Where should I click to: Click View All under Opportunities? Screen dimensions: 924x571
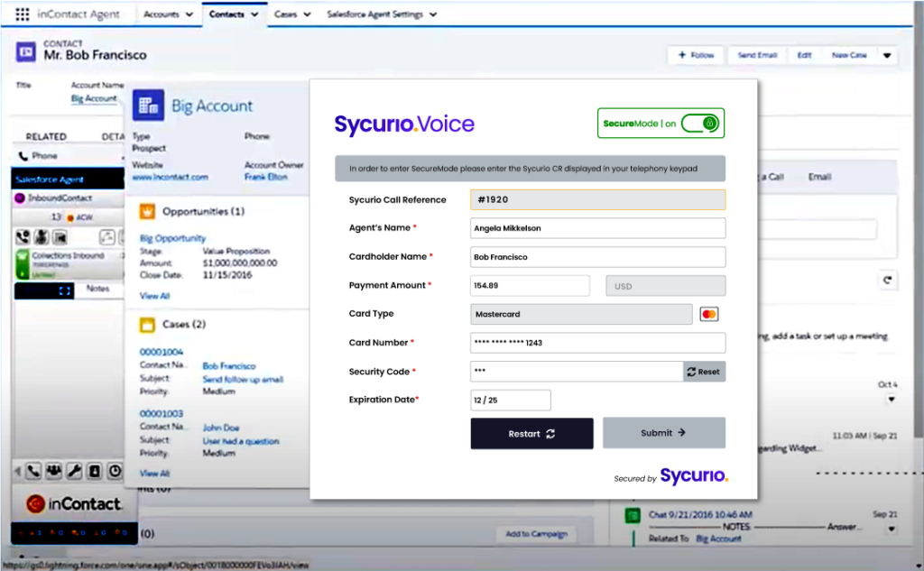(154, 296)
